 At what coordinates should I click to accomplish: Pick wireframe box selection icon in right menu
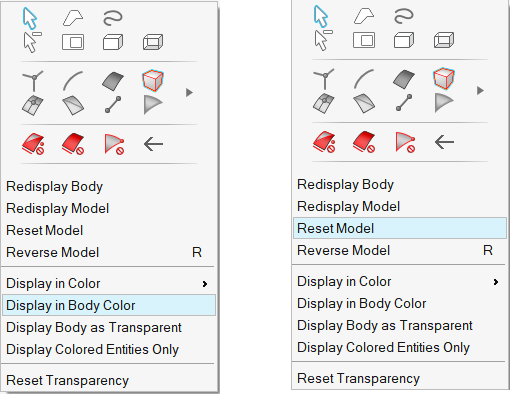pos(444,40)
